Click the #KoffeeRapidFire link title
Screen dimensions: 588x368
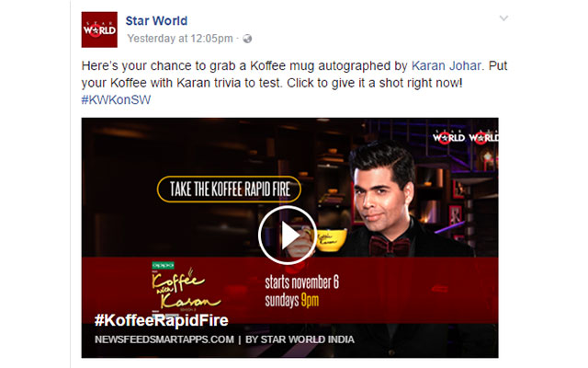coord(162,320)
